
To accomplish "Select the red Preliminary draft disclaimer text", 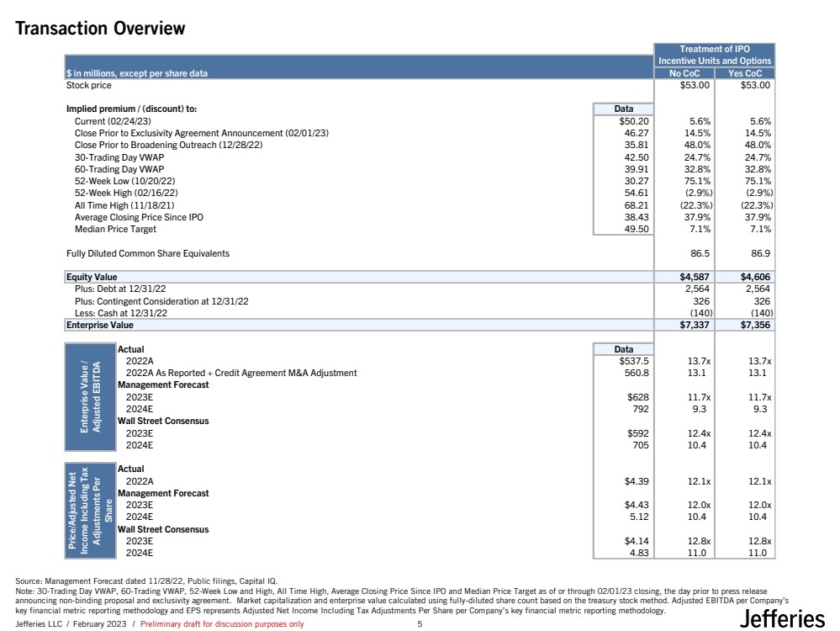I will [x=222, y=624].
